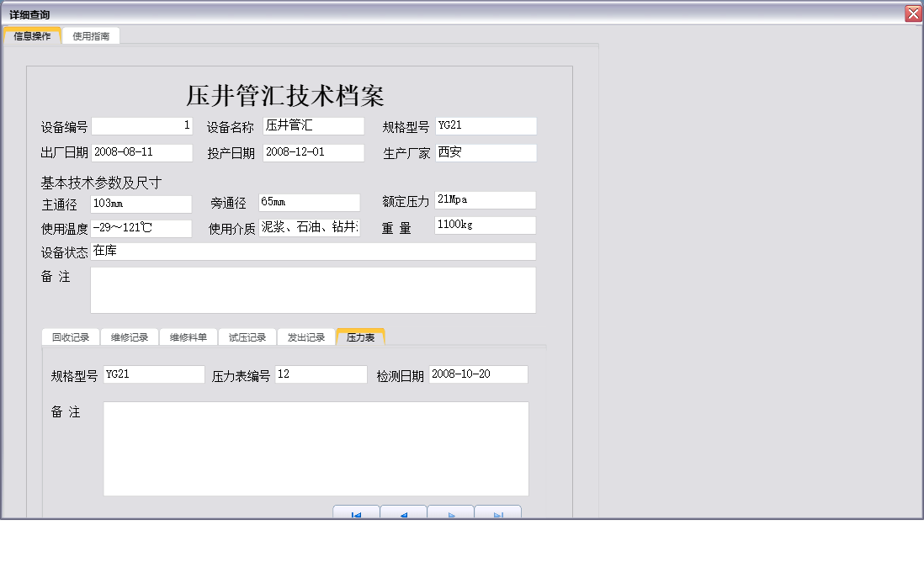Open the 回收记录 tab
This screenshot has width=924, height=578.
coord(71,335)
